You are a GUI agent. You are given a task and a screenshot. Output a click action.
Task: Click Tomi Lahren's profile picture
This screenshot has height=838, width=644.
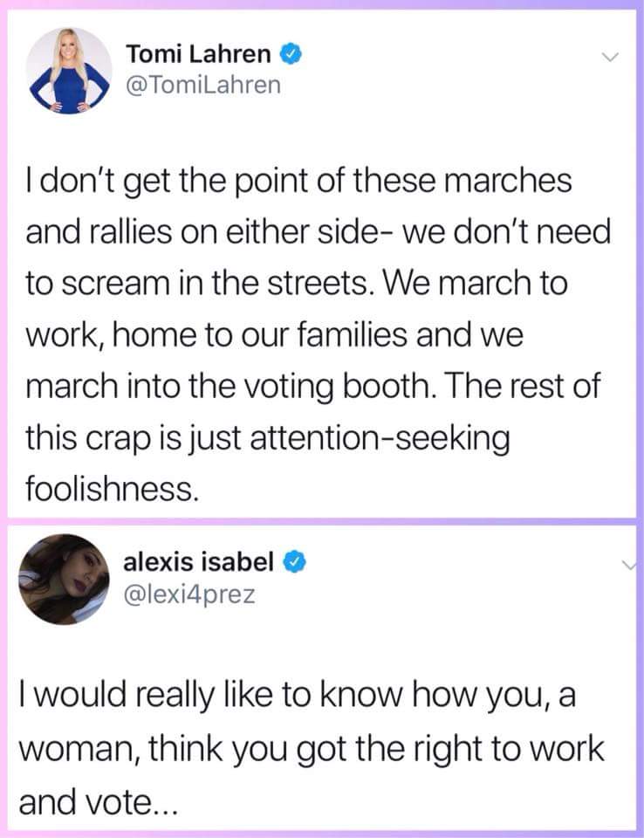coord(69,72)
